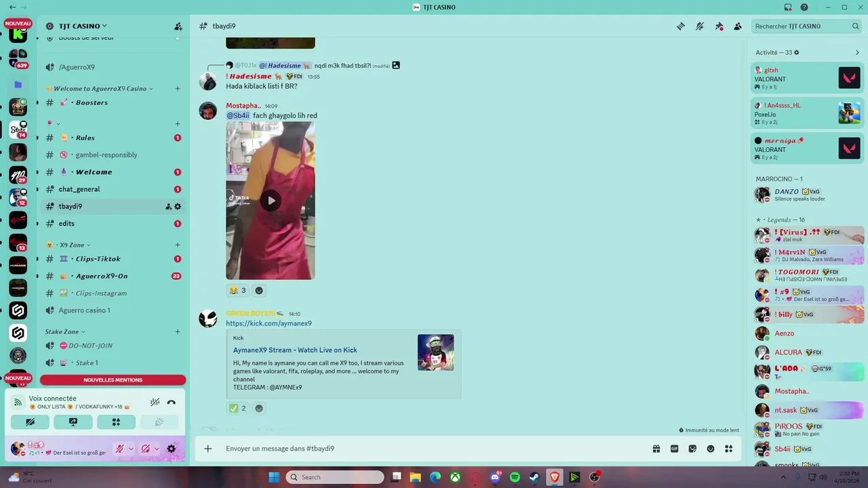Toggle the member list icon
The height and width of the screenshot is (488, 868).
738,26
